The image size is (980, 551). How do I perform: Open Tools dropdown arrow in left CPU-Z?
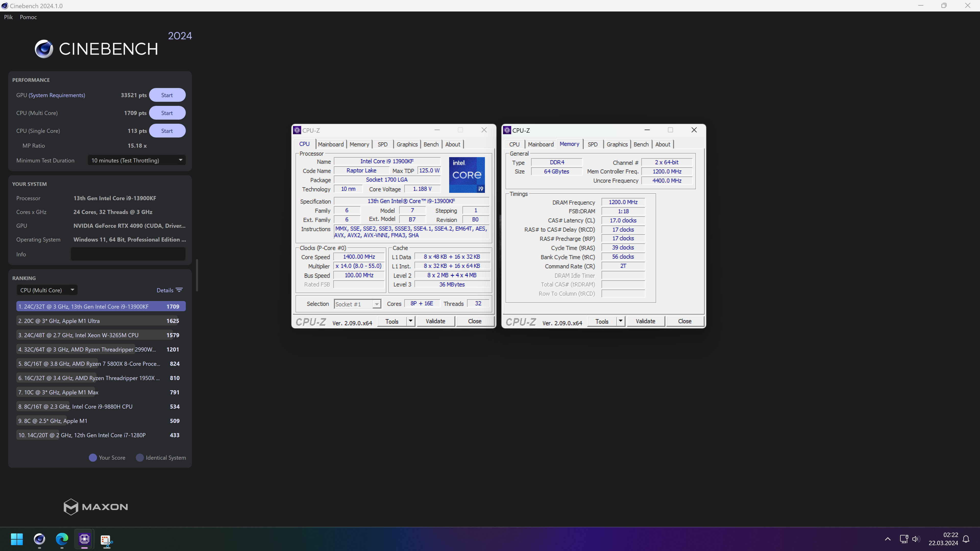[x=410, y=321]
